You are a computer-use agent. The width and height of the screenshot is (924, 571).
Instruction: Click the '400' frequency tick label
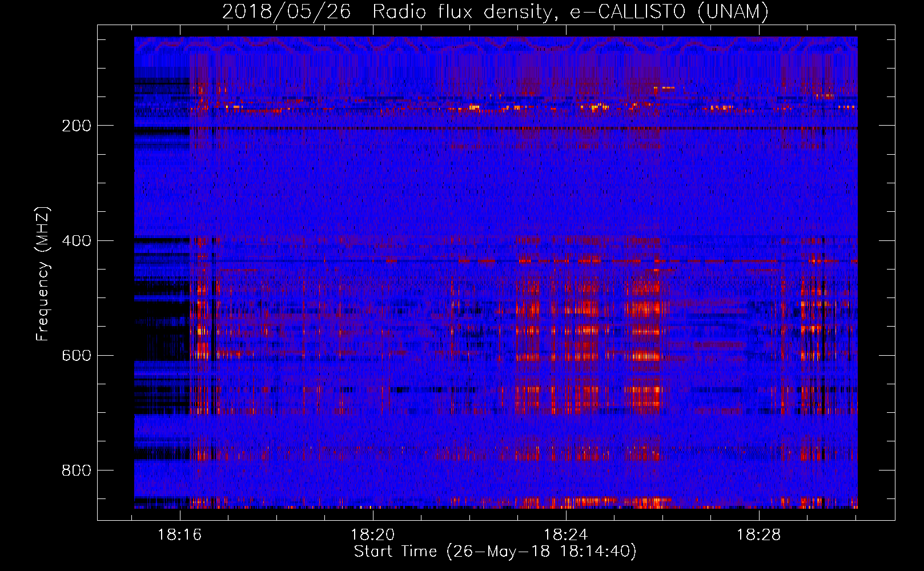point(76,240)
